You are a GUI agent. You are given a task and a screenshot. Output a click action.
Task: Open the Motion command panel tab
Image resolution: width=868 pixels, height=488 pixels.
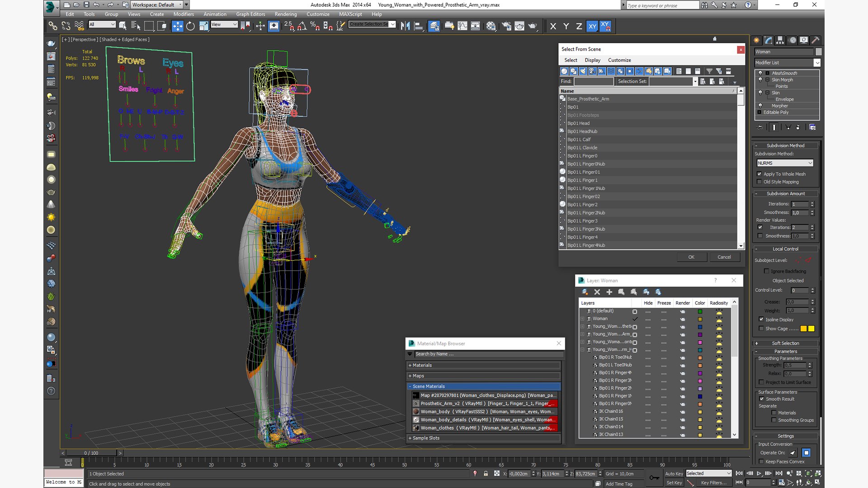click(x=792, y=40)
